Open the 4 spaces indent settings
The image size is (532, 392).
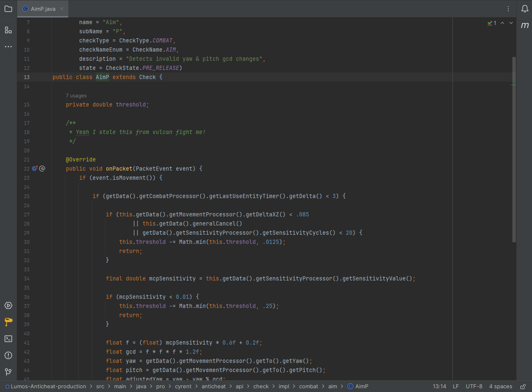(500, 387)
